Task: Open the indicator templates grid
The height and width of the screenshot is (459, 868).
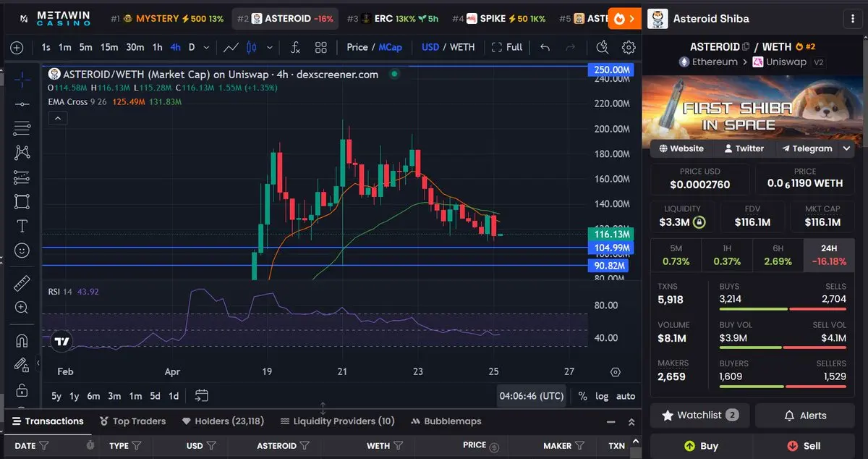Action: (321, 48)
